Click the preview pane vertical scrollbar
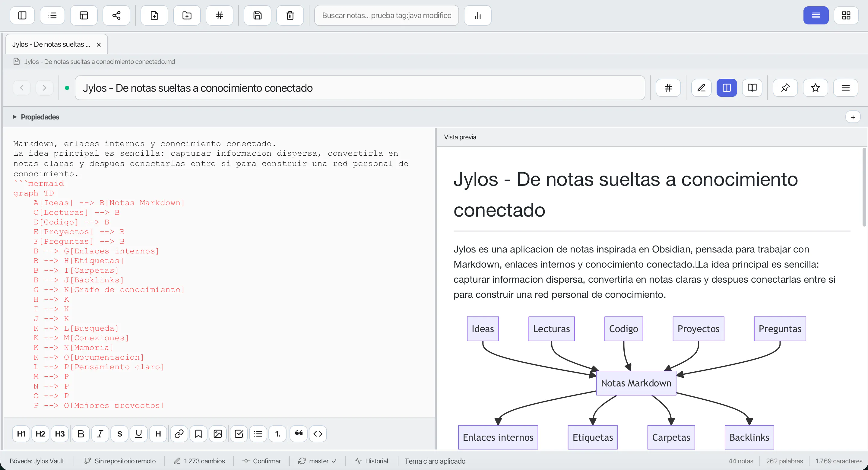The image size is (868, 470). point(865,187)
